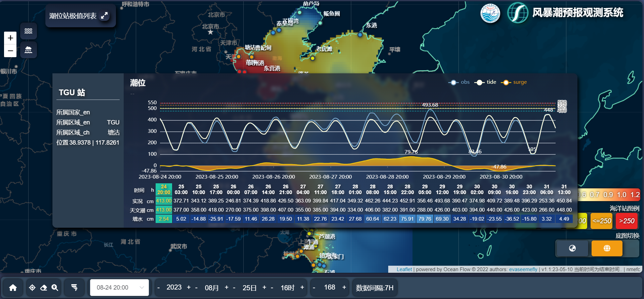This screenshot has height=299, width=644.
Task: Click the 493.68 observed value cell
Action: point(442,201)
